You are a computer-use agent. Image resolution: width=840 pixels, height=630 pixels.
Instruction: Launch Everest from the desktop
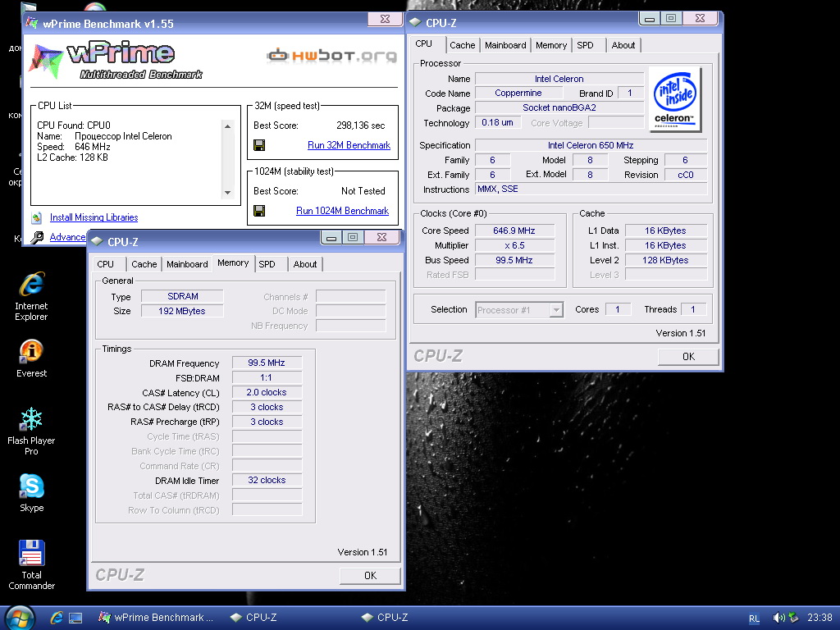tap(32, 358)
